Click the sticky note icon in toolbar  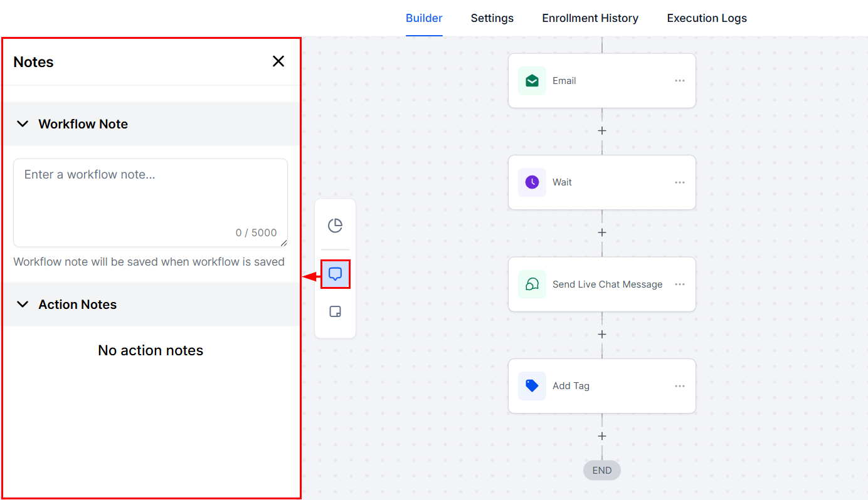336,312
